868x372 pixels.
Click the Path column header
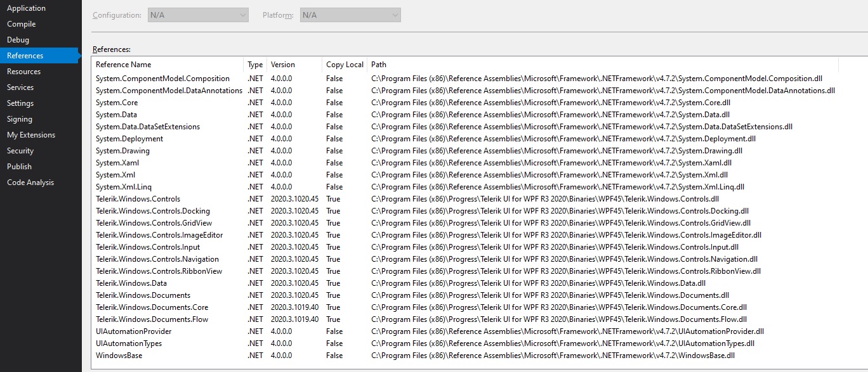tap(379, 65)
